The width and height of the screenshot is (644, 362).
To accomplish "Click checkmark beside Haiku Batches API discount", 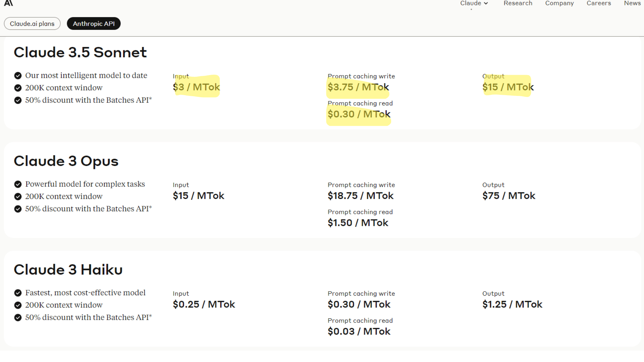I will pos(18,317).
